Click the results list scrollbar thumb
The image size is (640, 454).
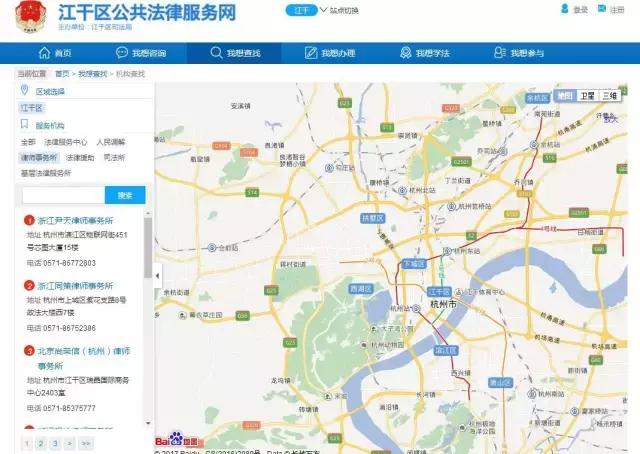(x=148, y=247)
